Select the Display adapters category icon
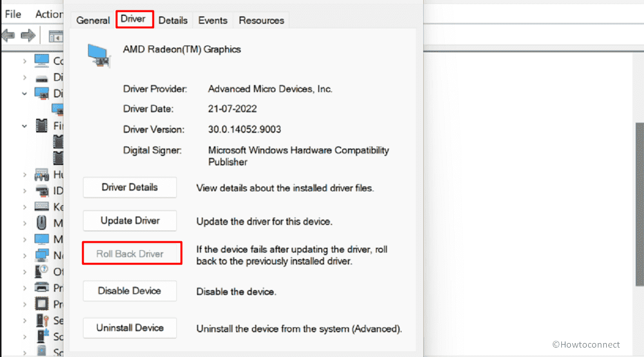644x357 pixels. (x=42, y=93)
